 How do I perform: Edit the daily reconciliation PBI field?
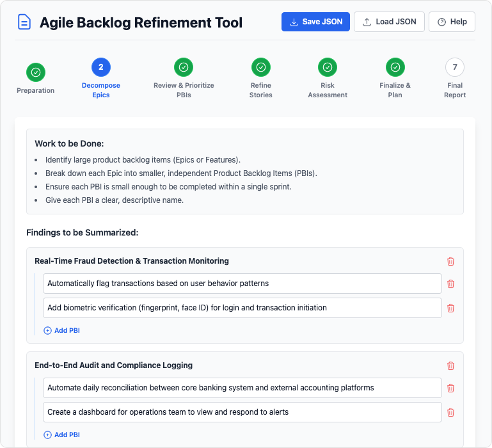[x=242, y=388]
